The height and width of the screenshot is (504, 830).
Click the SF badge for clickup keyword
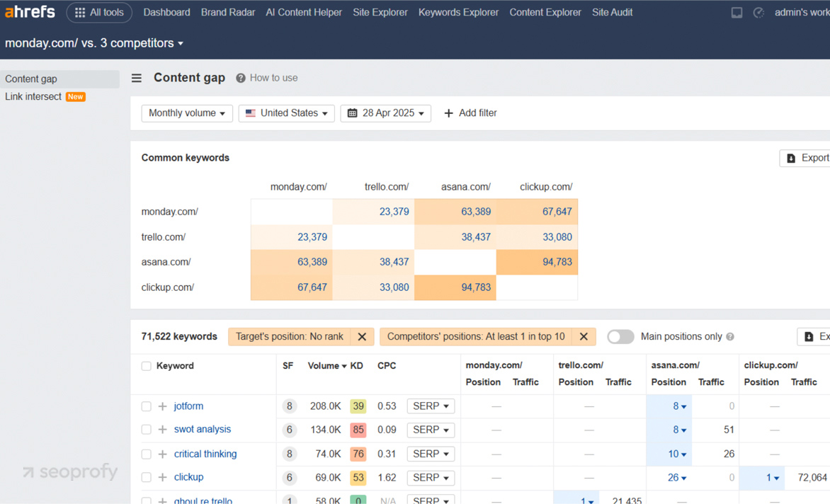pos(289,478)
